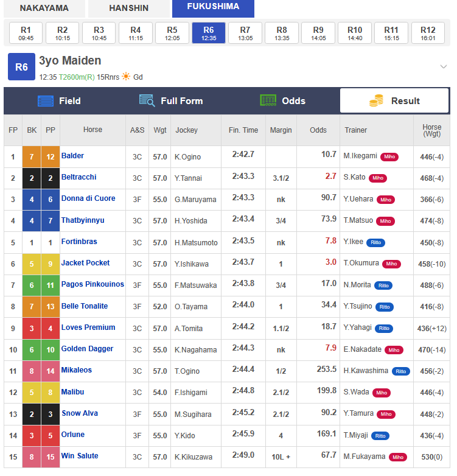Open race R2 at 10:15
The height and width of the screenshot is (476, 457).
[63, 33]
